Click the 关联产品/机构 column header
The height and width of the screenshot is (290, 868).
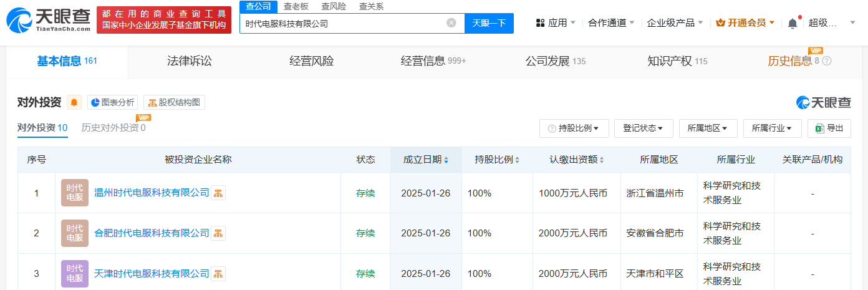point(813,160)
